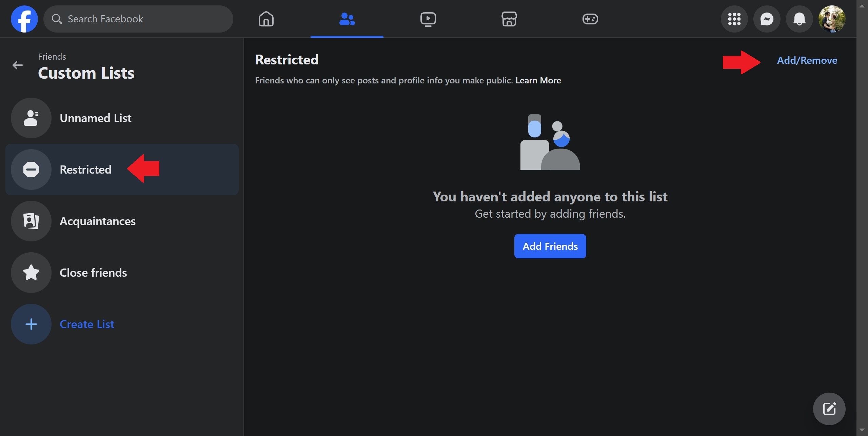868x436 pixels.
Task: Select the Unnamed List
Action: pos(95,118)
